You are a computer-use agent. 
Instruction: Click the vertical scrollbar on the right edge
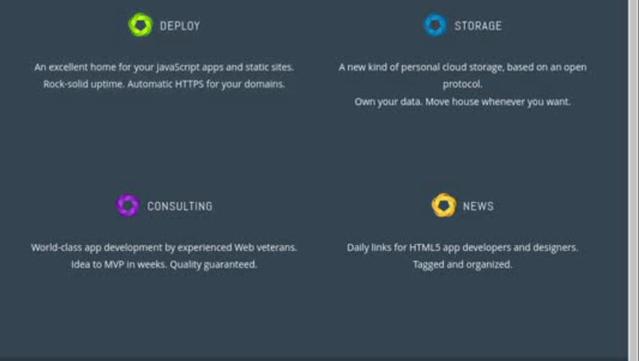(633, 180)
